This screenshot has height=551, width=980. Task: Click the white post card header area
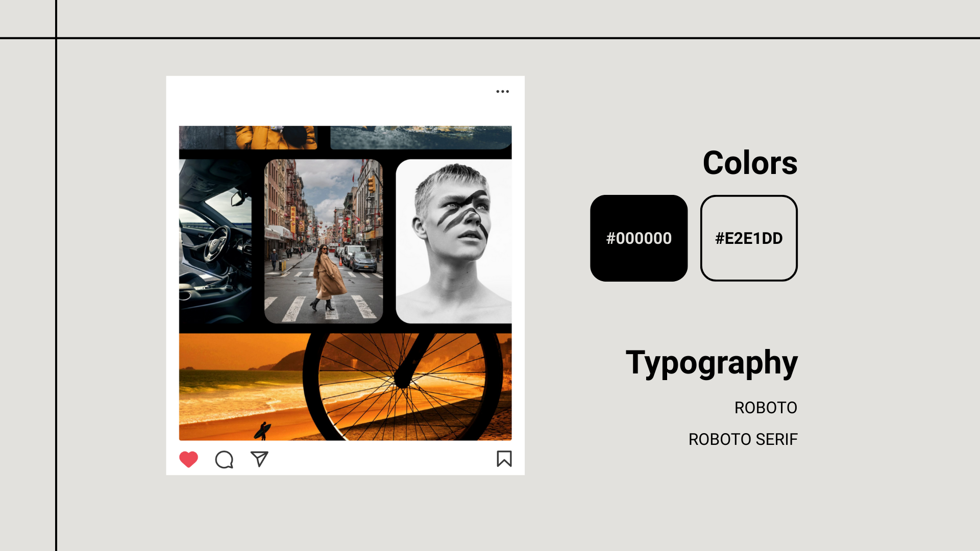tap(345, 101)
